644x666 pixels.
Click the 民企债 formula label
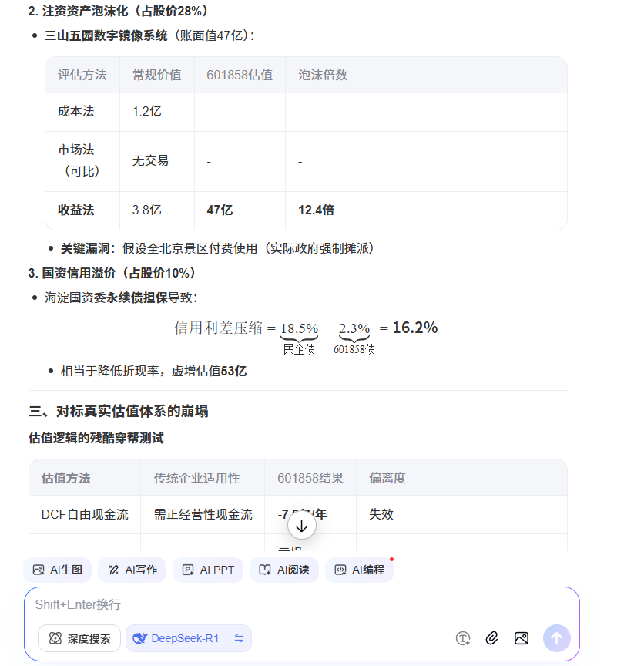(300, 349)
